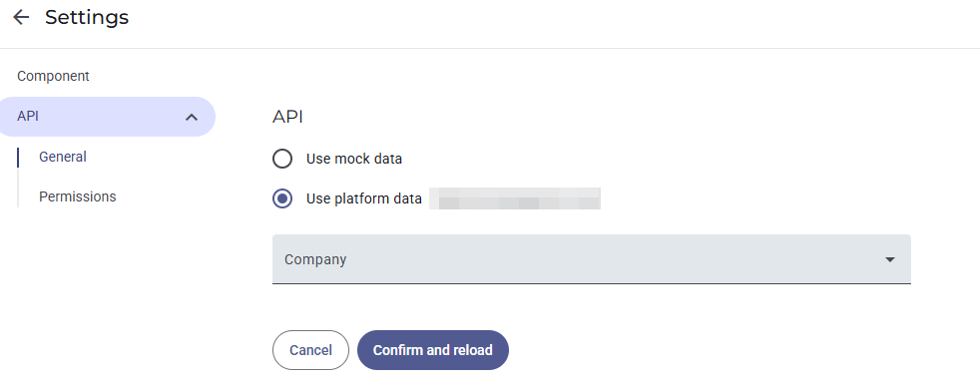Collapse the API section chevron icon
The image size is (980, 388).
click(x=192, y=117)
